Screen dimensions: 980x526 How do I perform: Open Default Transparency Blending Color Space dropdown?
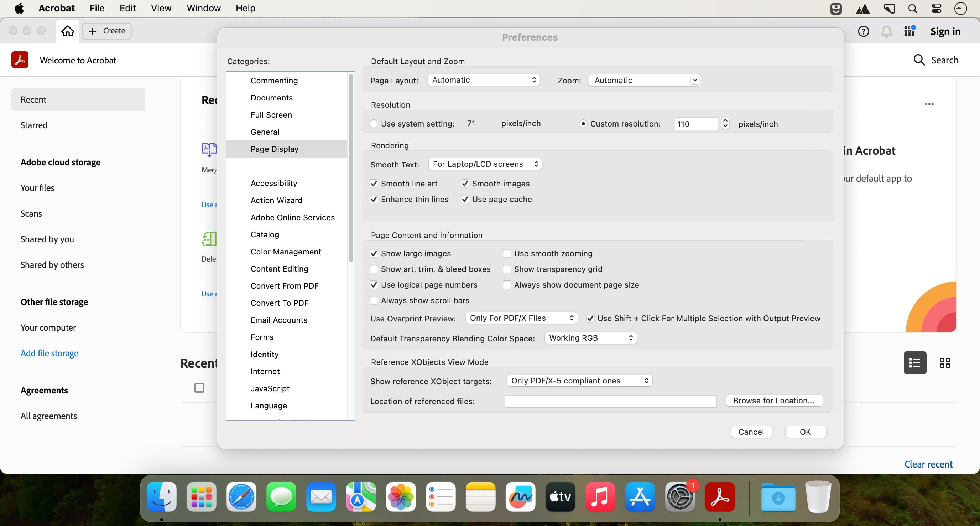coord(590,338)
